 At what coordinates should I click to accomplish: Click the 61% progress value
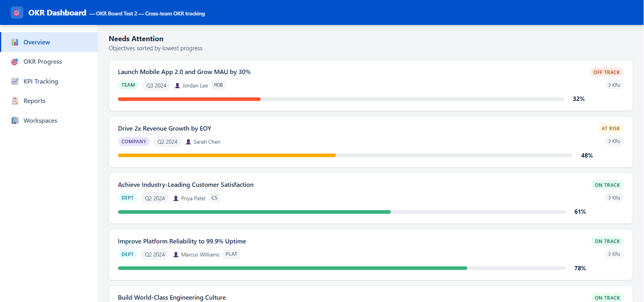[x=580, y=212]
